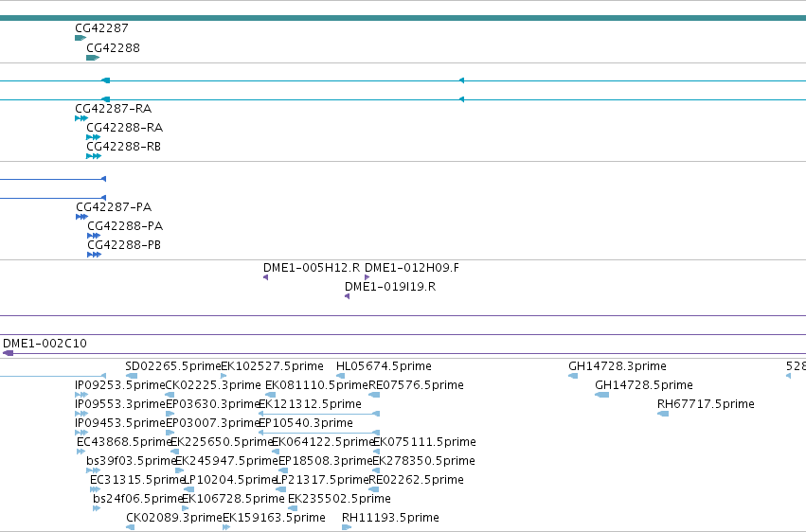Click the EP18508.3prime label
The image size is (806, 532).
pyautogui.click(x=326, y=461)
